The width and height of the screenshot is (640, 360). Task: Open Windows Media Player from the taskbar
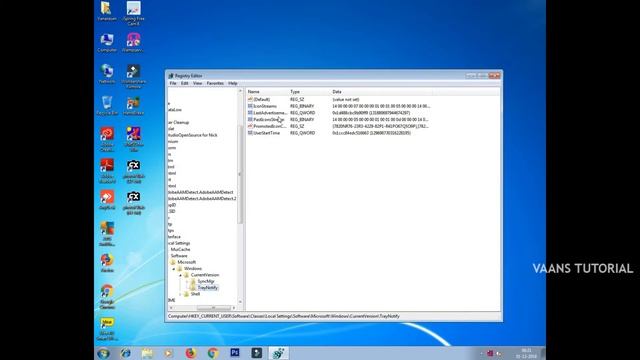[x=169, y=353]
